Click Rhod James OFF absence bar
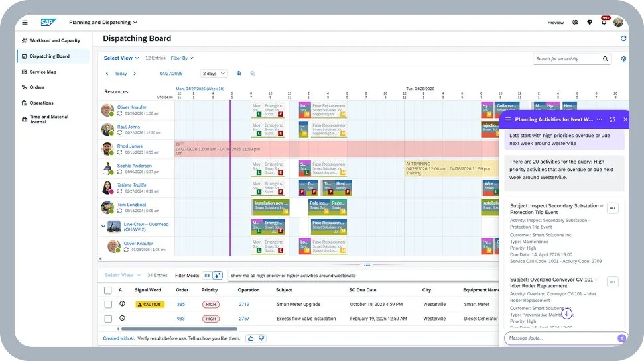The image size is (644, 361). 337,149
